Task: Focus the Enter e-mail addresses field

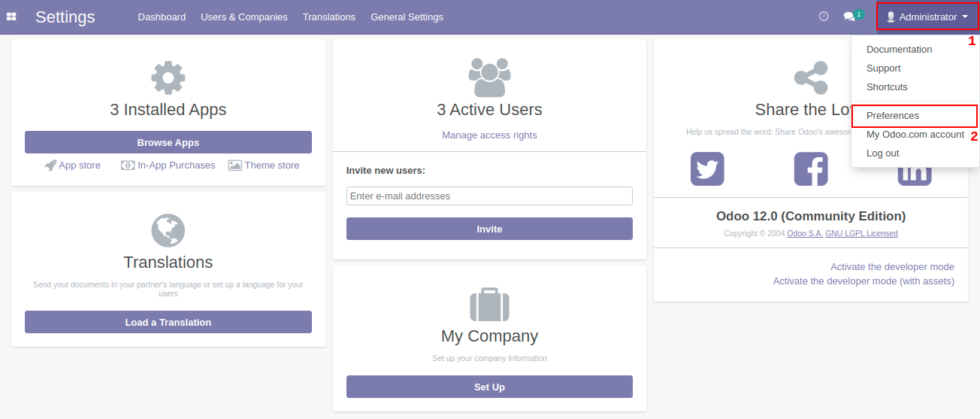Action: point(489,196)
